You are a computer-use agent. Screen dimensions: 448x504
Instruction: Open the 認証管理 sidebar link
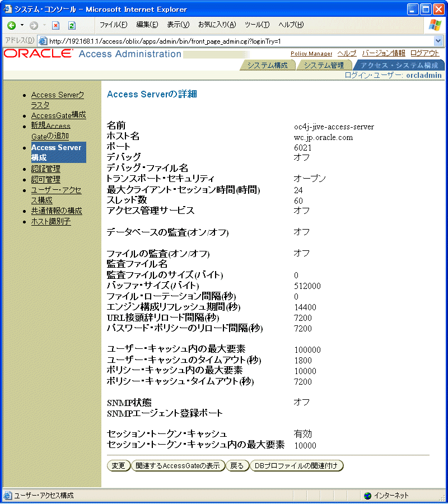pyautogui.click(x=45, y=169)
